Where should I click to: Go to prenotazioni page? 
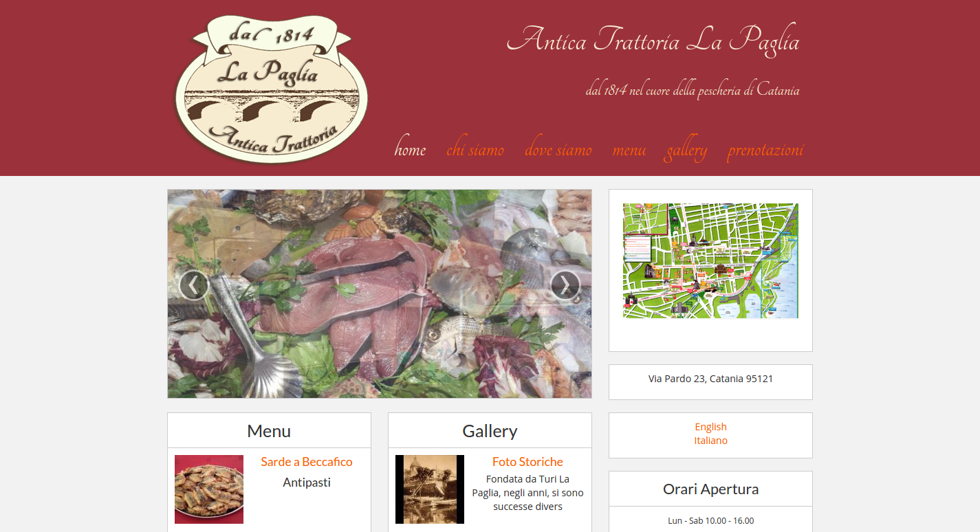click(765, 151)
